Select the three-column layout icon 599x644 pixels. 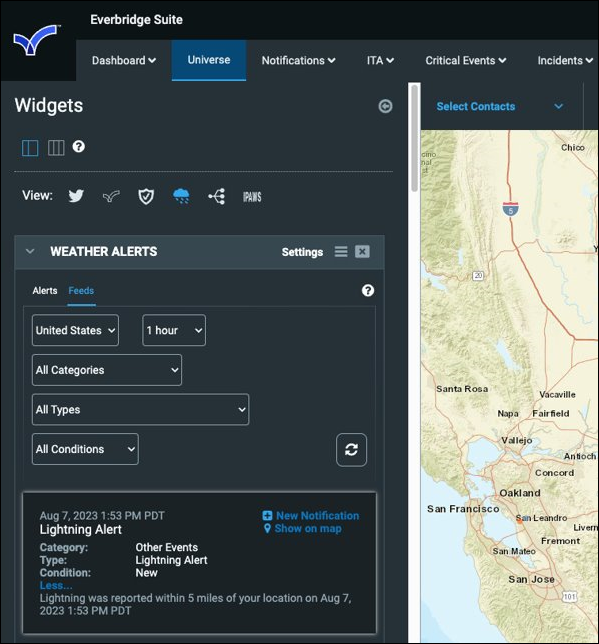(56, 147)
